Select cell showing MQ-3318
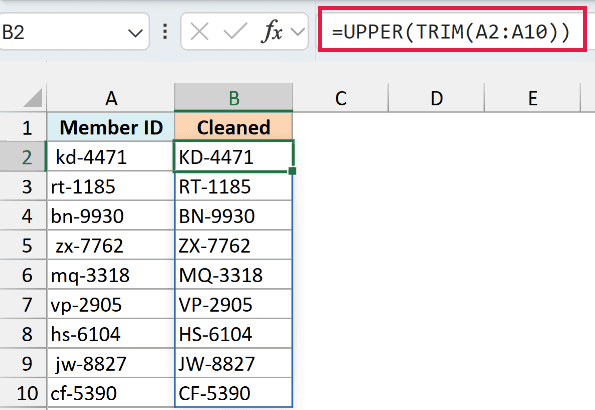595x410 pixels. [233, 275]
